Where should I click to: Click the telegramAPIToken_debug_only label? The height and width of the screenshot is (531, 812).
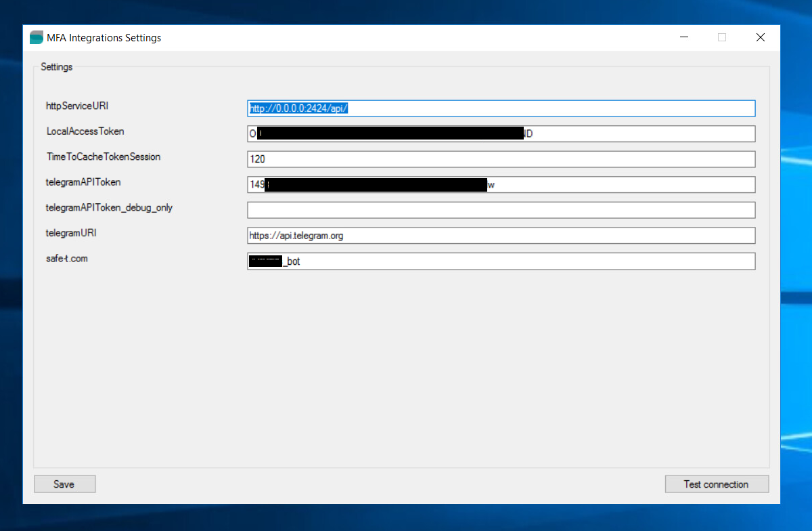pos(109,208)
